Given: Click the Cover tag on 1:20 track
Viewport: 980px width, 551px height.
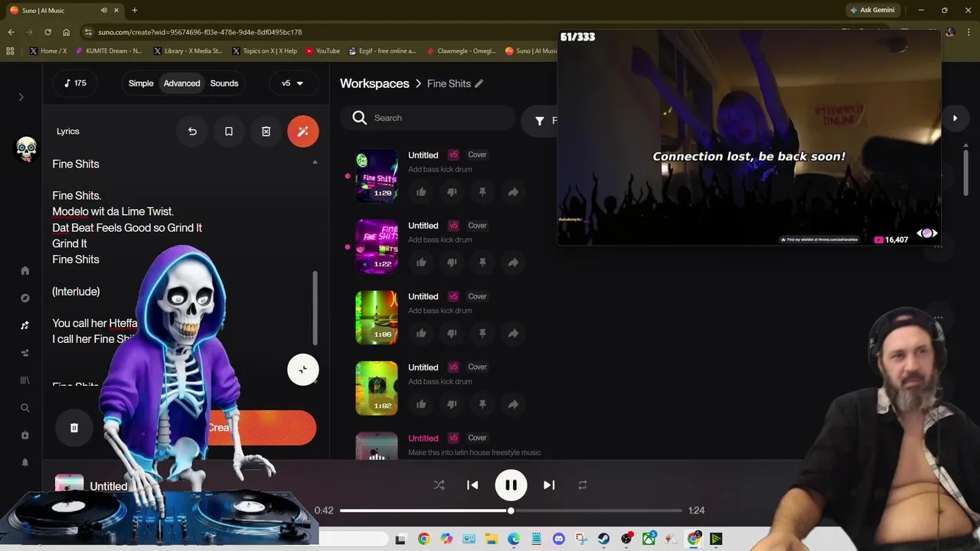Looking at the screenshot, I should point(477,155).
